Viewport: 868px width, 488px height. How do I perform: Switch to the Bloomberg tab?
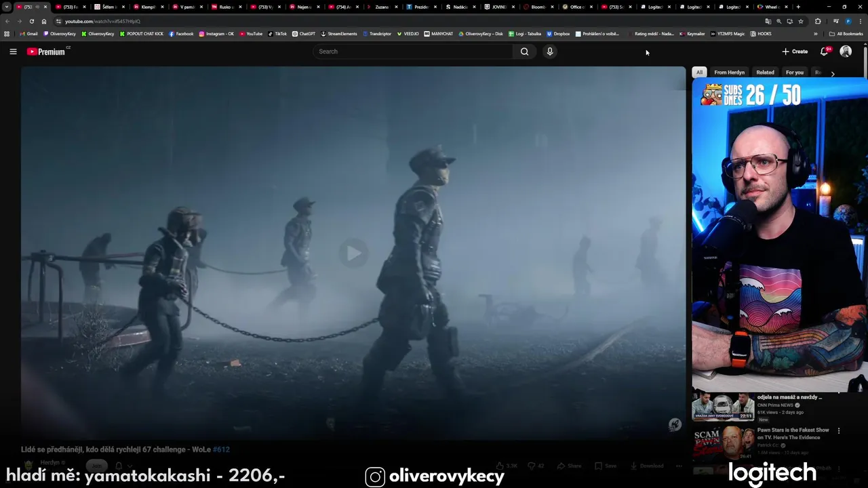538,7
